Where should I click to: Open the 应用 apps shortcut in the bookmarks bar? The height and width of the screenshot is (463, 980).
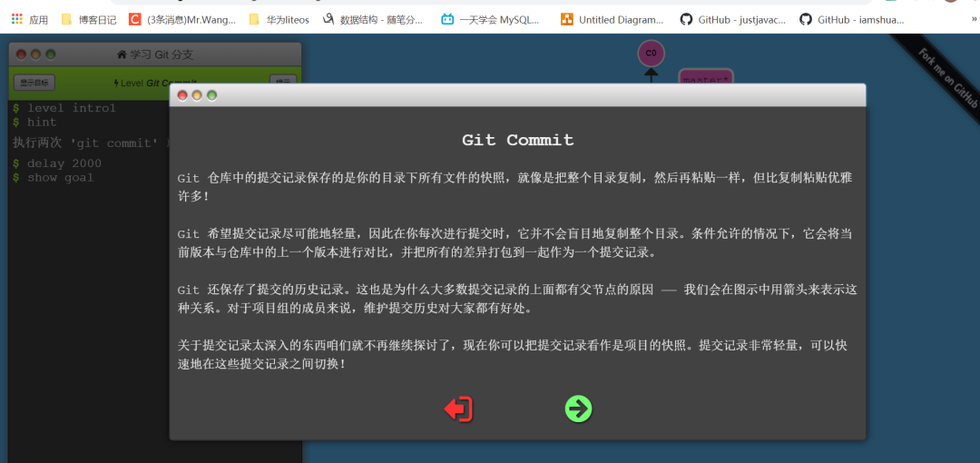(29, 19)
